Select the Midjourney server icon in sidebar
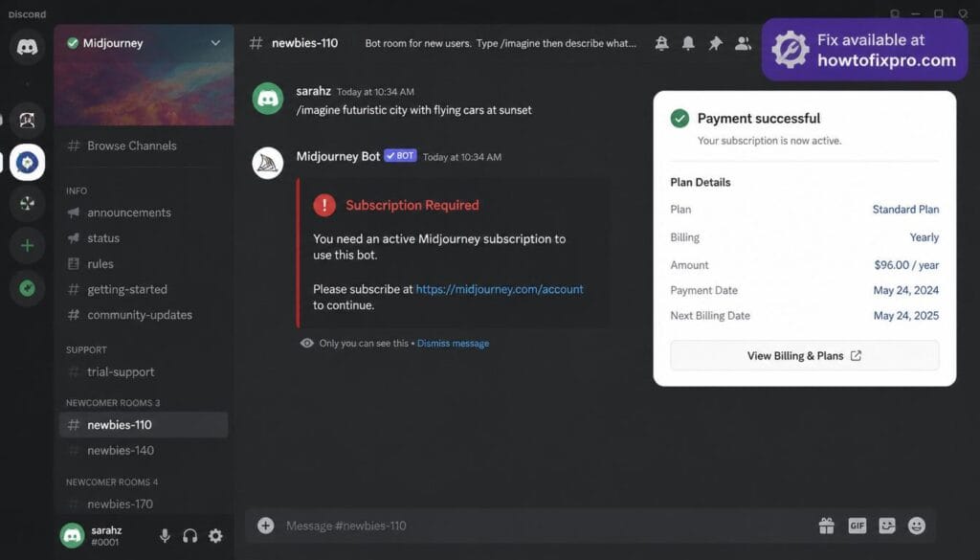980x560 pixels. coord(27,163)
